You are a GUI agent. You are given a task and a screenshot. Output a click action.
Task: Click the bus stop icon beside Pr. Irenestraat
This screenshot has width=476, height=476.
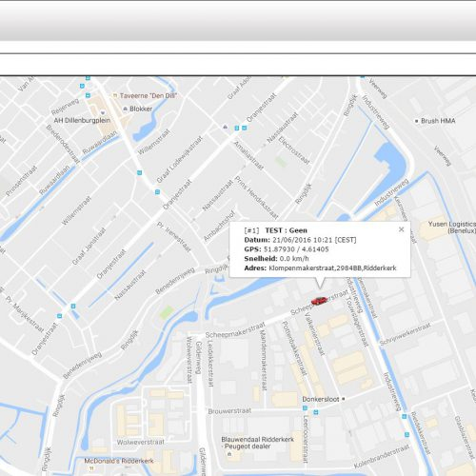[157, 192]
